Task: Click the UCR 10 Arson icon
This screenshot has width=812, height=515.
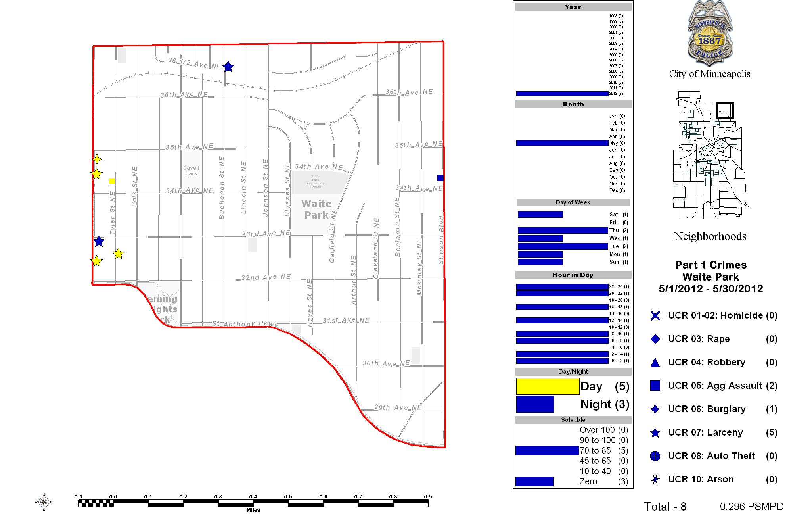Action: coord(654,479)
